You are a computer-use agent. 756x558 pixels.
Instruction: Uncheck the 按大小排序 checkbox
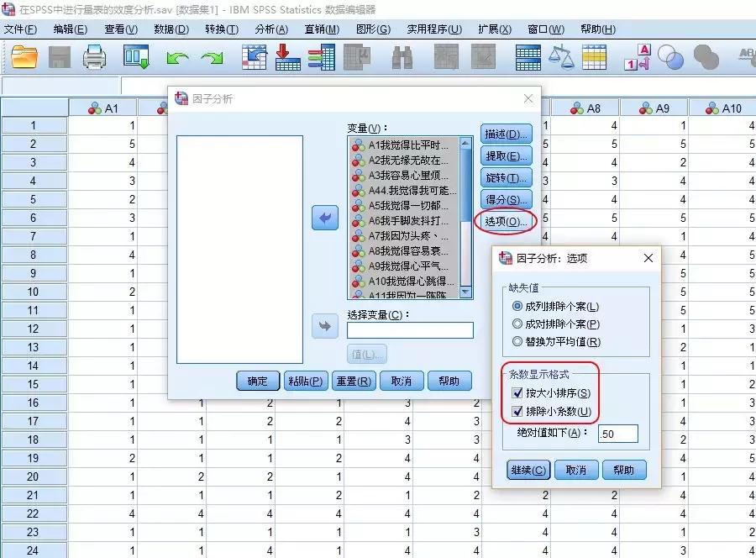(x=518, y=392)
